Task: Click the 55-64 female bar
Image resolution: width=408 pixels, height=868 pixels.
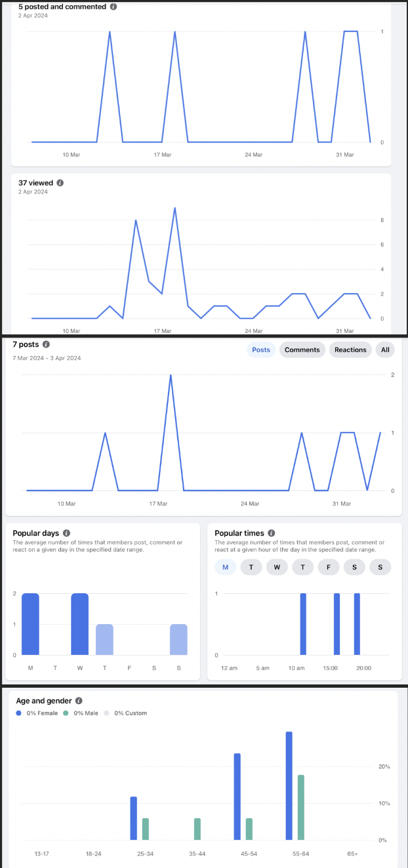Action: [289, 786]
